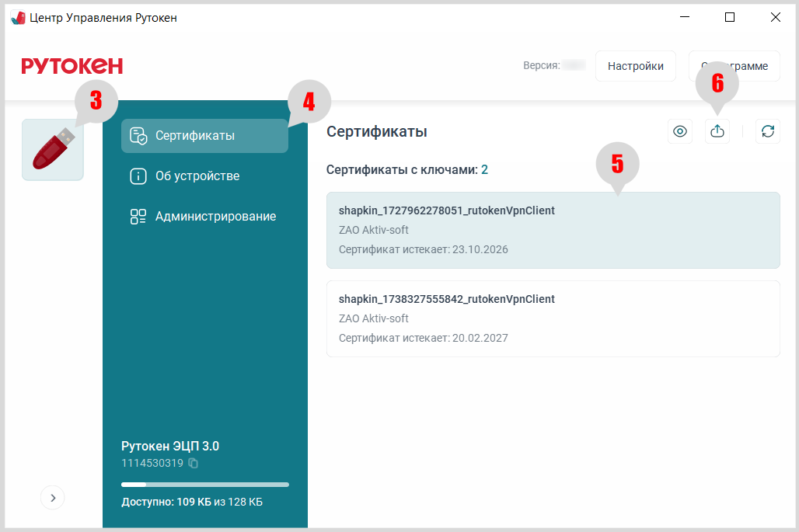The width and height of the screenshot is (799, 532).
Task: Open the Об устройстве menu label
Action: tap(197, 176)
